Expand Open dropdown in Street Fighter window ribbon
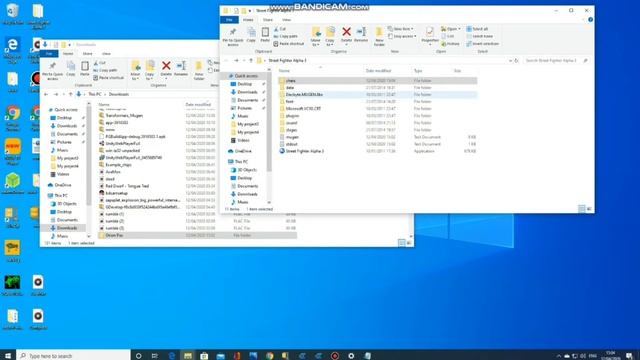This screenshot has height=360, width=640. tap(451, 29)
